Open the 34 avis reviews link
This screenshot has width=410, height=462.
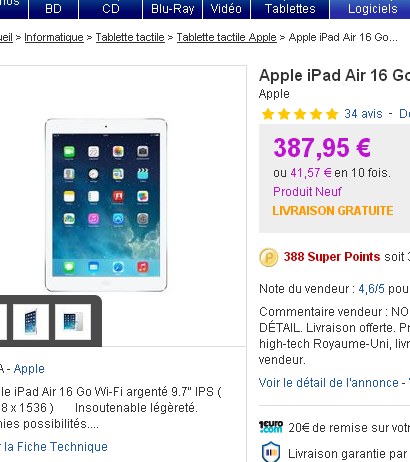coord(363,114)
